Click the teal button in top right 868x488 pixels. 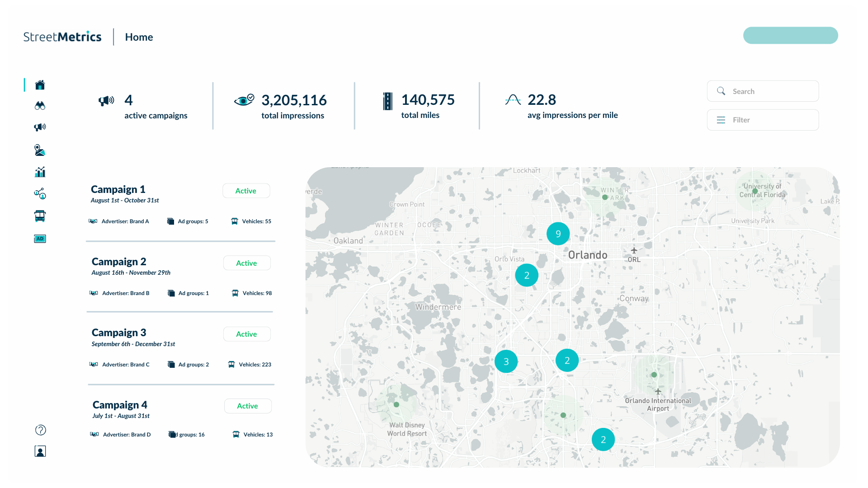tap(790, 35)
